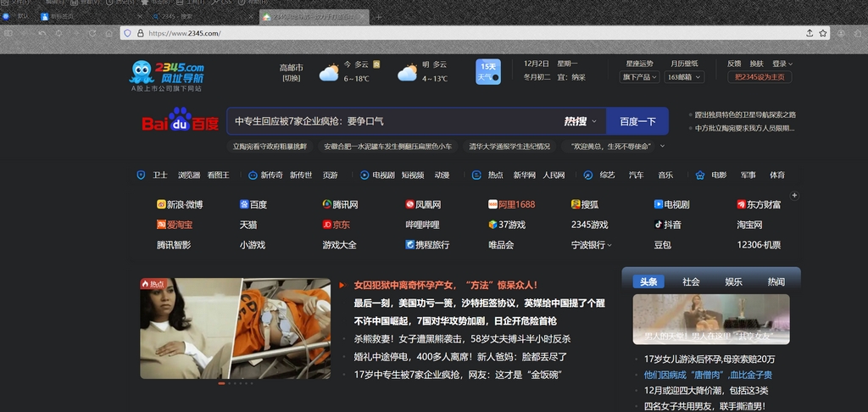Open the 12306·机票 site link
This screenshot has height=412, width=868.
[759, 245]
